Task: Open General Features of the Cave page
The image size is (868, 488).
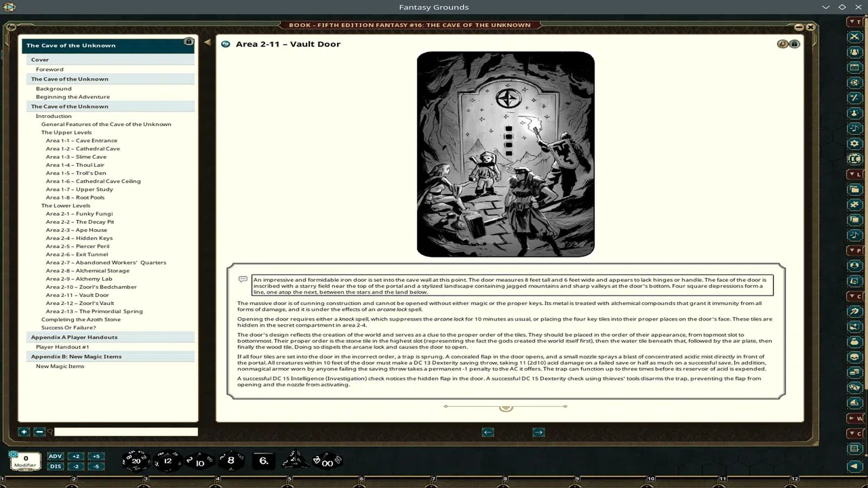Action: tap(106, 124)
